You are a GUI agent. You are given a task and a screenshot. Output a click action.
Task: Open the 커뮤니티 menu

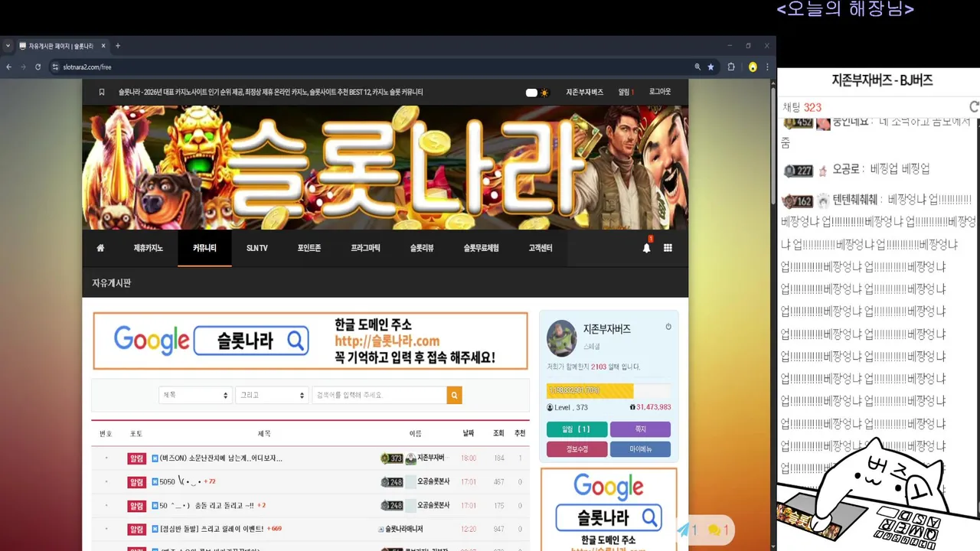(204, 248)
